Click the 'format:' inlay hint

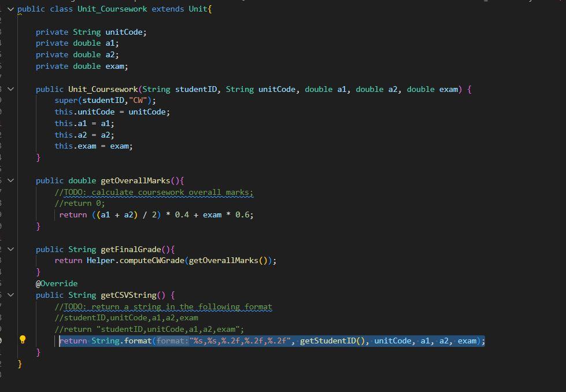[173, 341]
